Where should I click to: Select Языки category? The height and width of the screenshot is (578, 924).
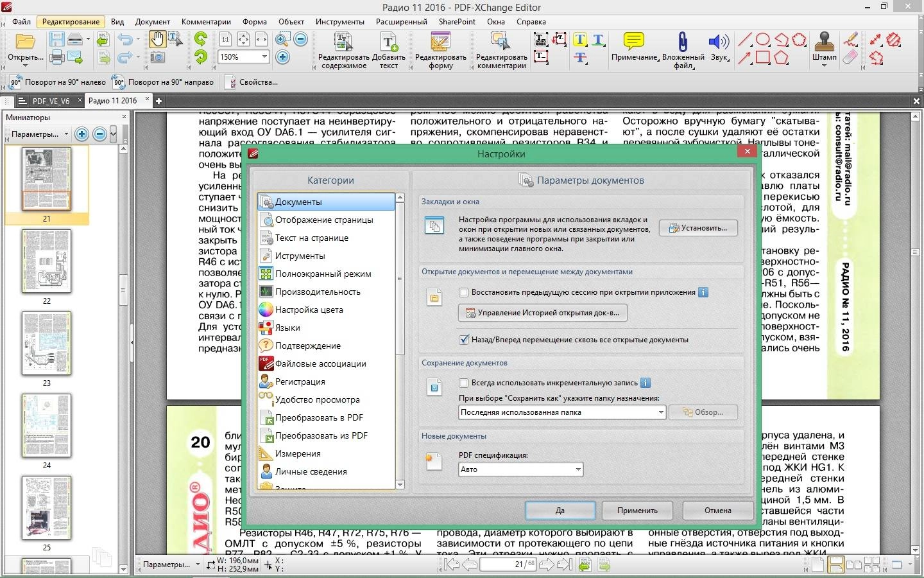click(326, 328)
